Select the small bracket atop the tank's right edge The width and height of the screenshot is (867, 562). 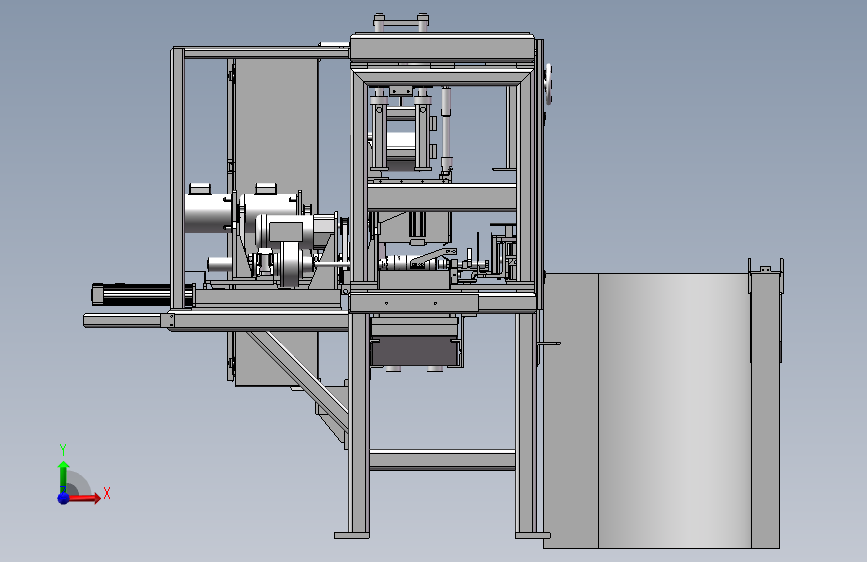click(x=766, y=271)
